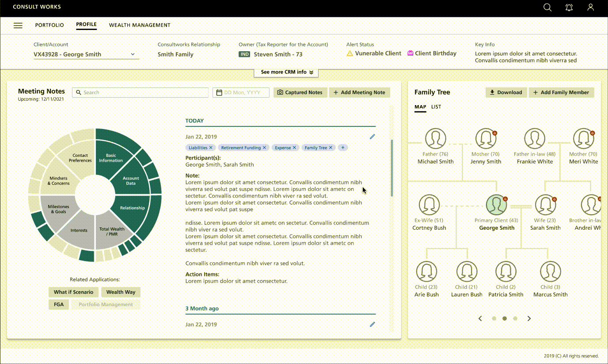The width and height of the screenshot is (608, 364).
Task: Go to previous family tree page arrow
Action: click(480, 318)
